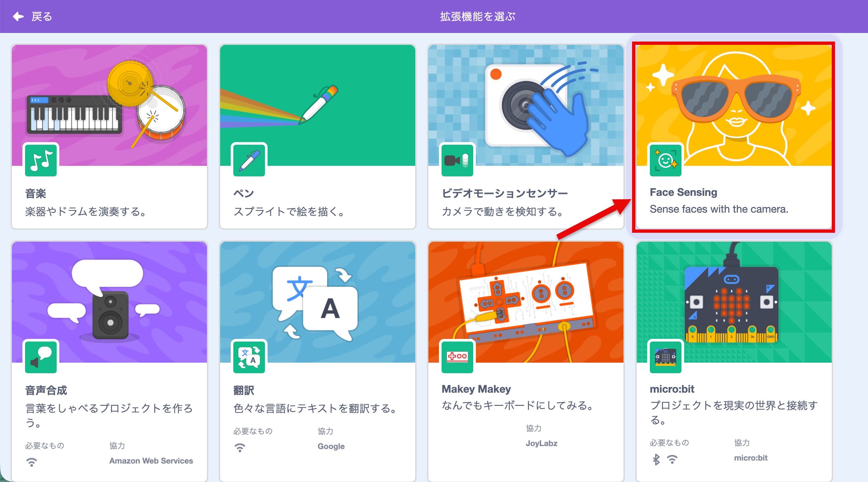Open the 音楽 extension card
Screen dimensions: 868x482
click(x=109, y=135)
